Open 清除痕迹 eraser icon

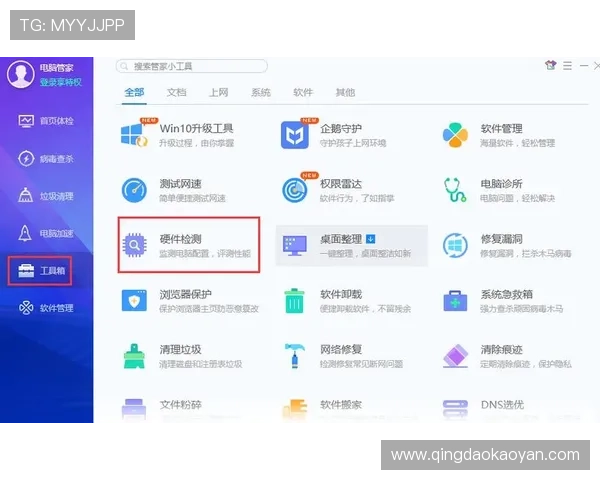click(455, 356)
